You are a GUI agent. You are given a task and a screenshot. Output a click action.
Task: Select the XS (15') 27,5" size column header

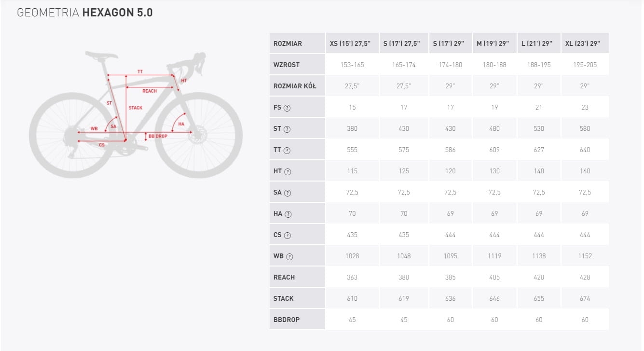coord(350,43)
